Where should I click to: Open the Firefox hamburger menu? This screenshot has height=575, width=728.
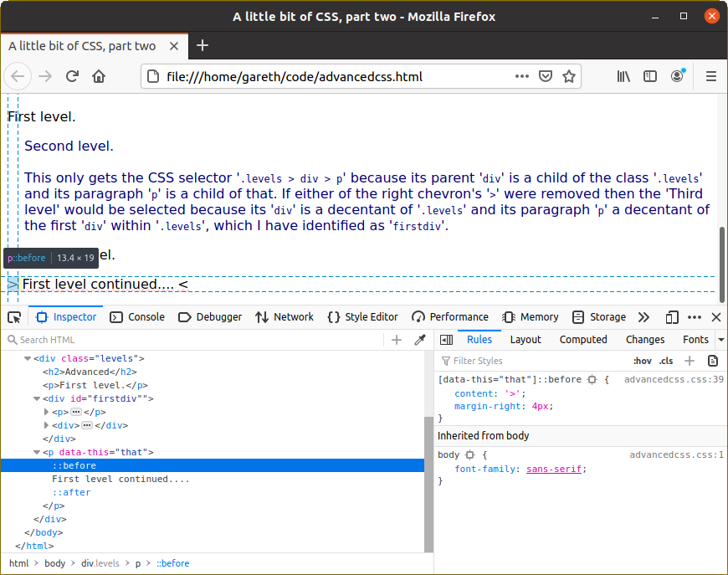[x=710, y=76]
